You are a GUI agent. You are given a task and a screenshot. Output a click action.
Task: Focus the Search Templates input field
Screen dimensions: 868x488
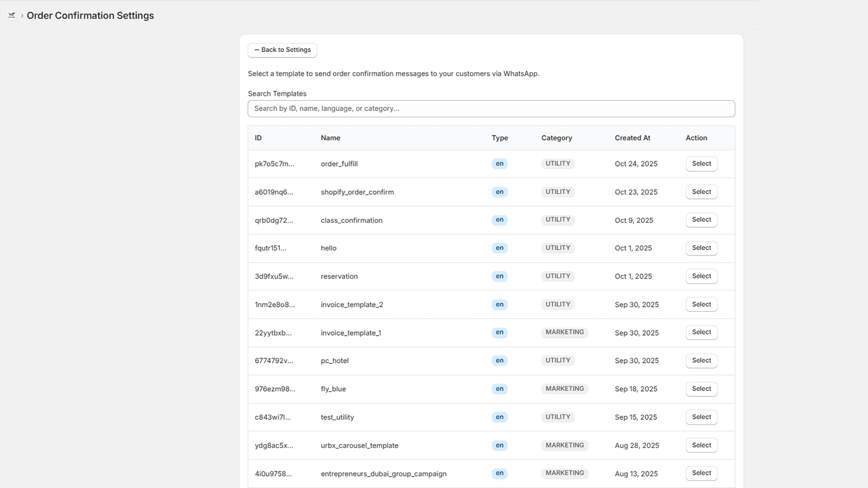(x=492, y=108)
